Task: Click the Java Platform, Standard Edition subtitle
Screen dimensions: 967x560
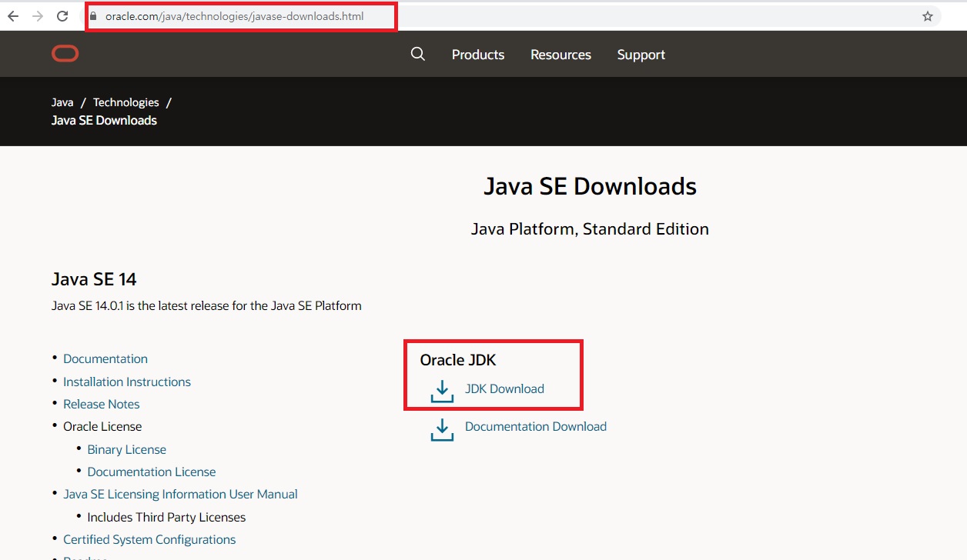Action: pos(590,229)
